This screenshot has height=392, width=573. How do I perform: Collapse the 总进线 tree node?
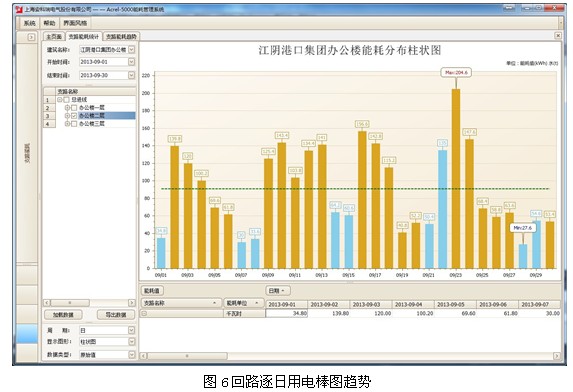click(60, 100)
